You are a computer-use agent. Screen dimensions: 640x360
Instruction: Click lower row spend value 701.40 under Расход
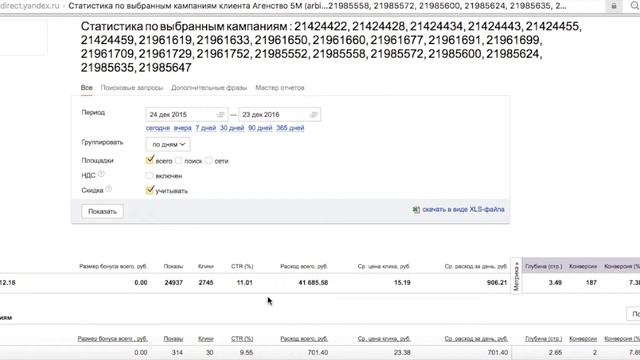tap(318, 353)
